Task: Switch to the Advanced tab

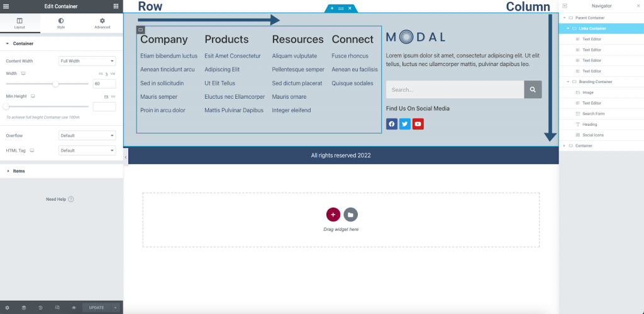Action: pyautogui.click(x=102, y=23)
